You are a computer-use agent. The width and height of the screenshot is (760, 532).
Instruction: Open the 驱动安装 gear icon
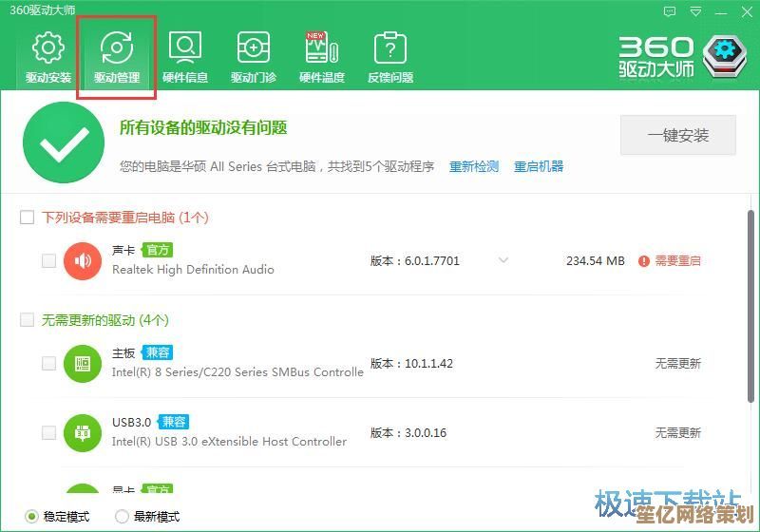click(48, 47)
